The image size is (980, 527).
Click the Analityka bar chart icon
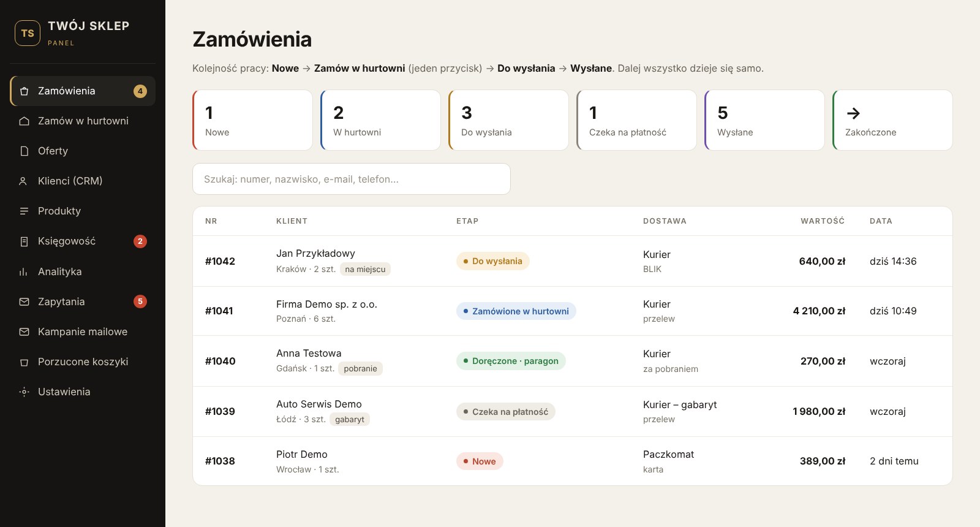click(x=23, y=271)
